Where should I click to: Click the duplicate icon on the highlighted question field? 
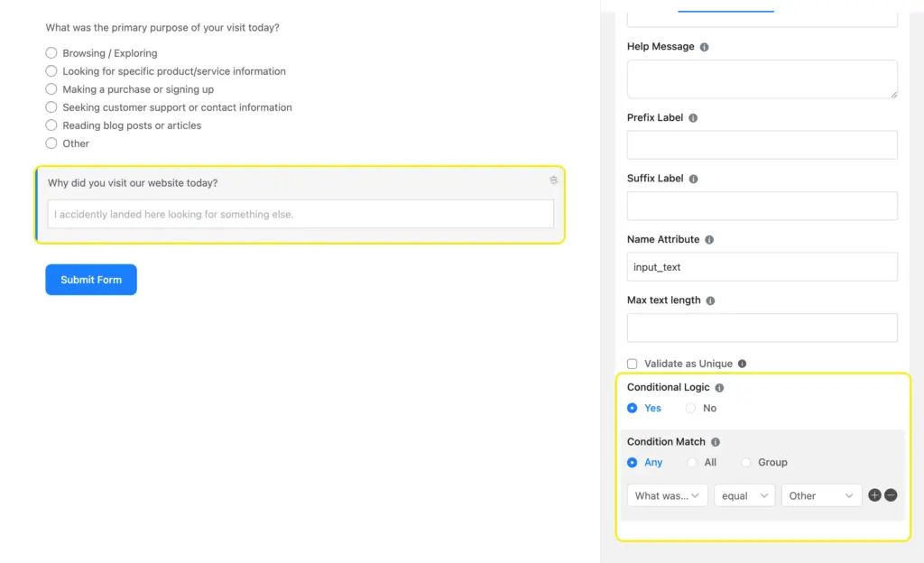click(x=553, y=180)
